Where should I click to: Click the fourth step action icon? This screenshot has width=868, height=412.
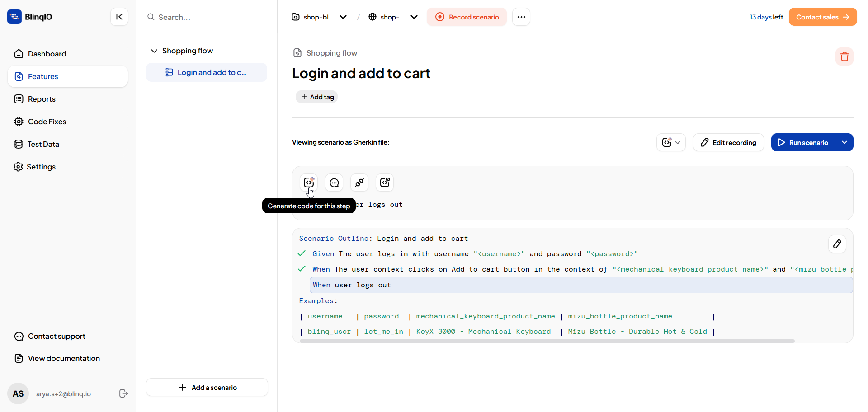pos(385,183)
